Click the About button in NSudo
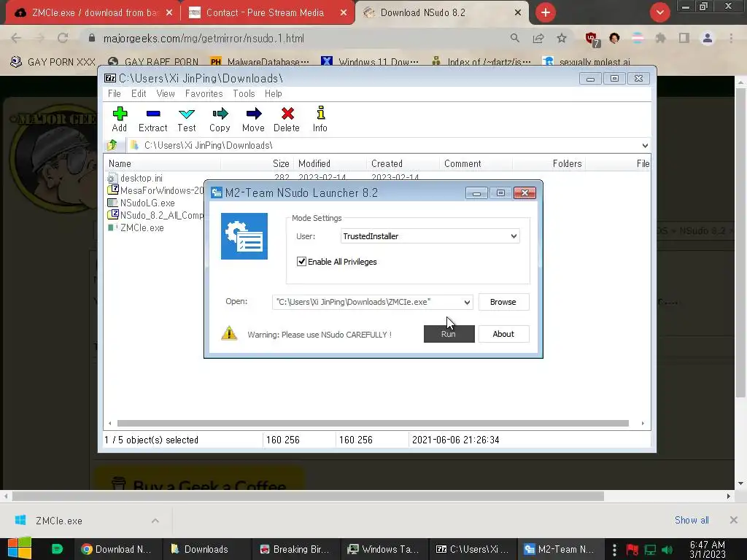747x560 pixels. pos(503,334)
